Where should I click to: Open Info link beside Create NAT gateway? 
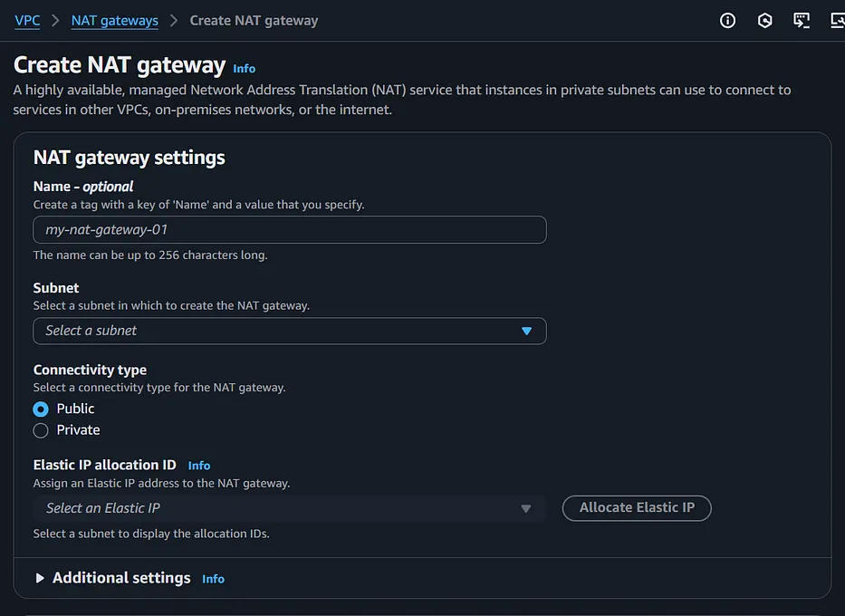coord(245,69)
